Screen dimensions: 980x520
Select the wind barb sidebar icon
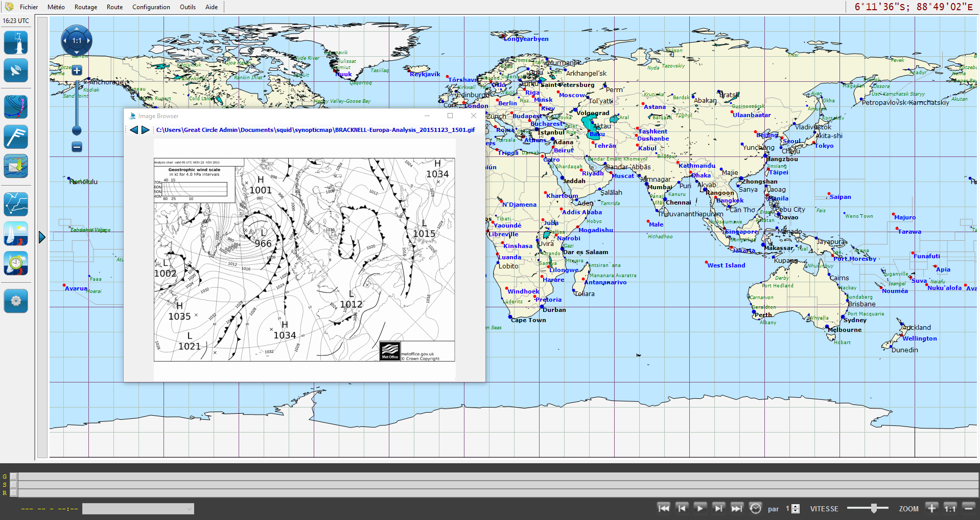pyautogui.click(x=16, y=137)
